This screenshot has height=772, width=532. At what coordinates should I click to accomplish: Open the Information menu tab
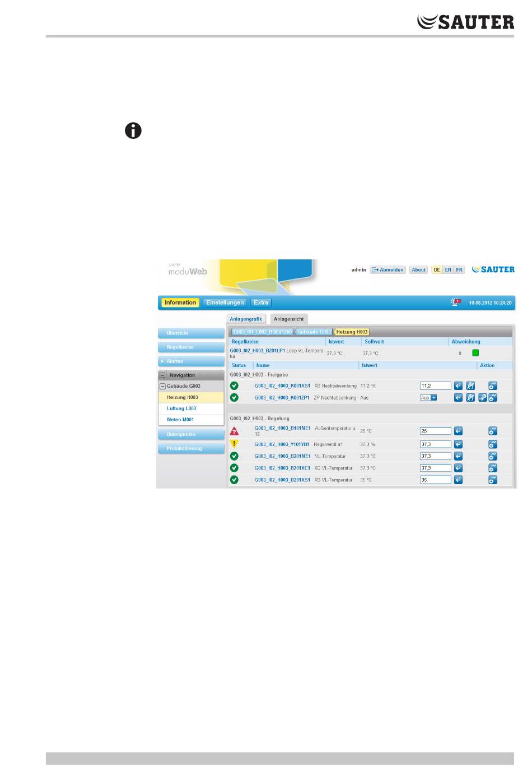180,303
